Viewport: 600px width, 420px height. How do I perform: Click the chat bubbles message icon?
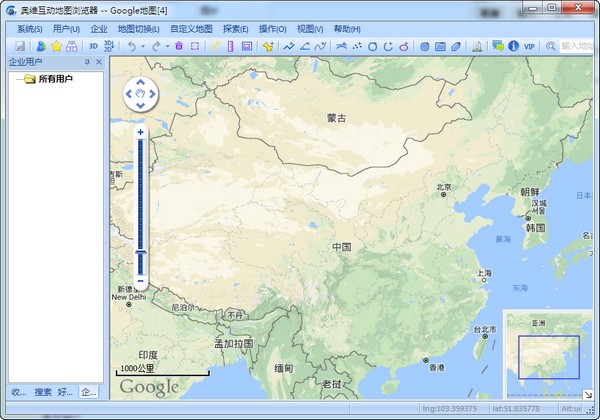coord(498,46)
